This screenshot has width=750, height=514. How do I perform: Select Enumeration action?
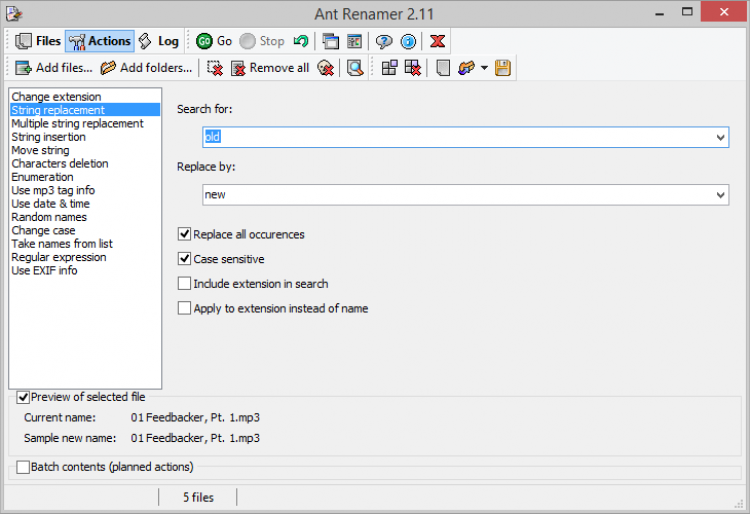pos(85,177)
